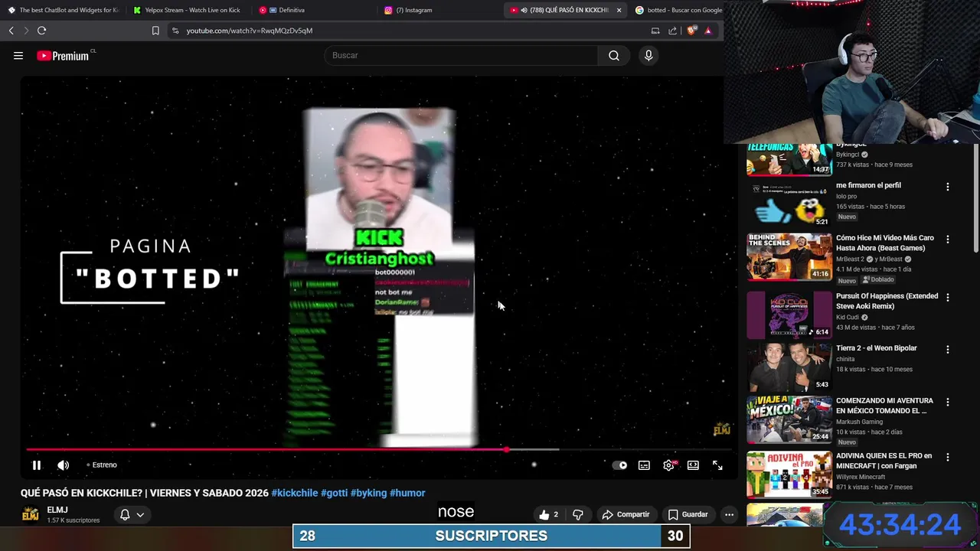Image resolution: width=980 pixels, height=551 pixels.
Task: Open 'ADIVINA QUIEN ES EL PRO' video title
Action: pyautogui.click(x=884, y=461)
